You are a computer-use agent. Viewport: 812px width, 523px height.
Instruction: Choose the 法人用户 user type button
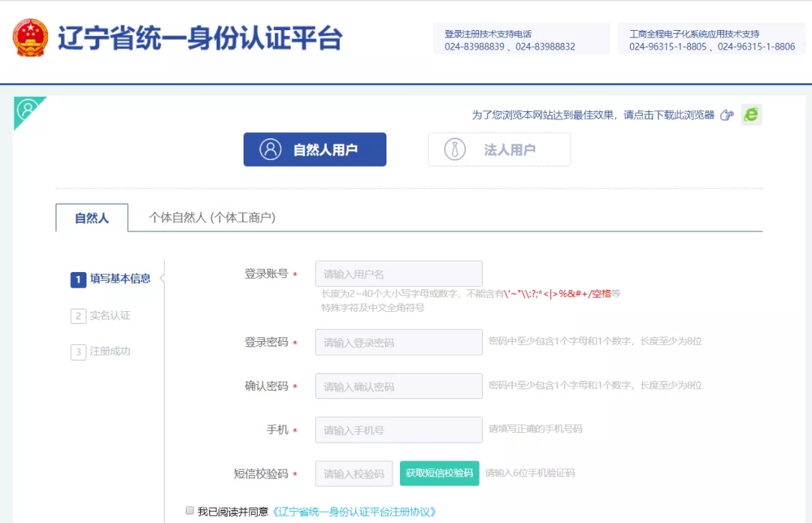(499, 149)
